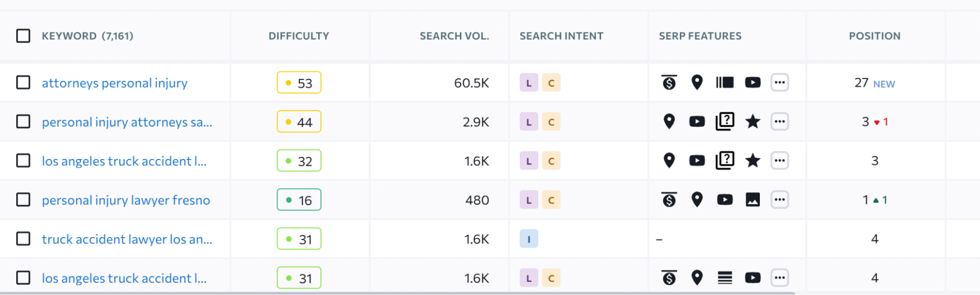Click the video icon in attorneys personal injury row

pos(753,82)
